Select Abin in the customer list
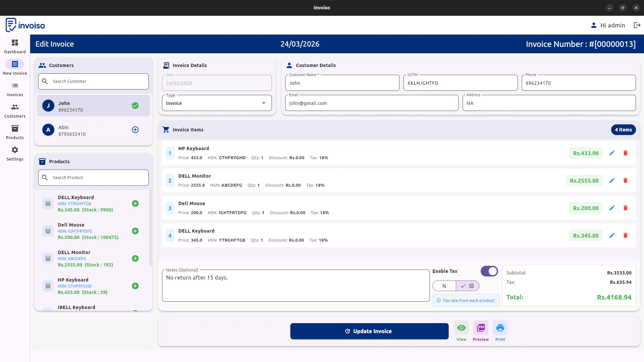 [x=93, y=130]
